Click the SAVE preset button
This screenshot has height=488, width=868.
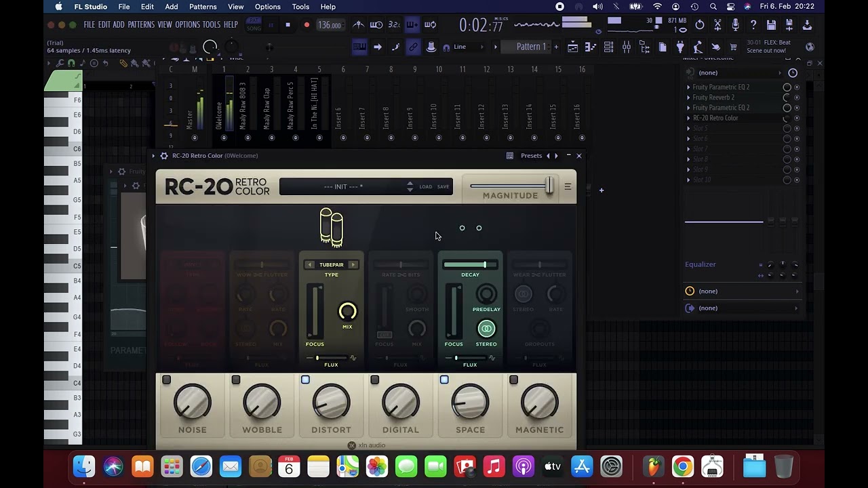443,186
